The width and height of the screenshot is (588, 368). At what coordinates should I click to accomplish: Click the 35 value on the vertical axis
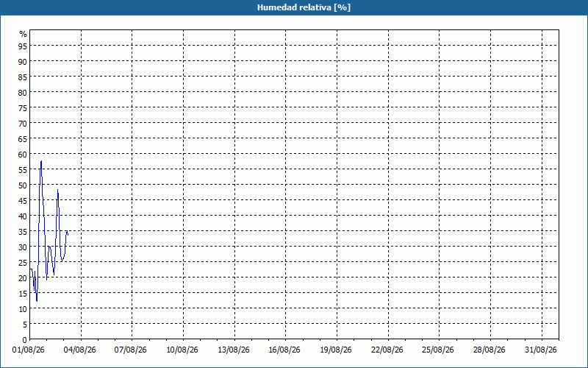coord(23,232)
